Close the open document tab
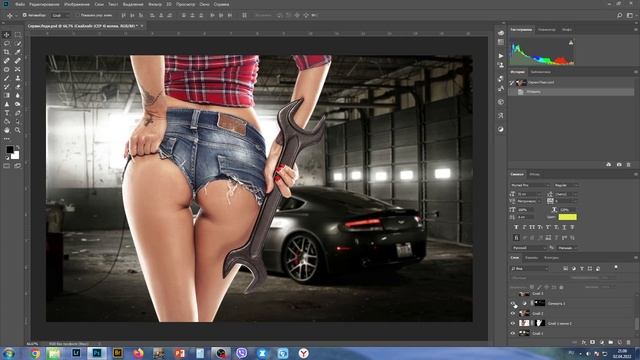640x360 pixels. click(142, 26)
